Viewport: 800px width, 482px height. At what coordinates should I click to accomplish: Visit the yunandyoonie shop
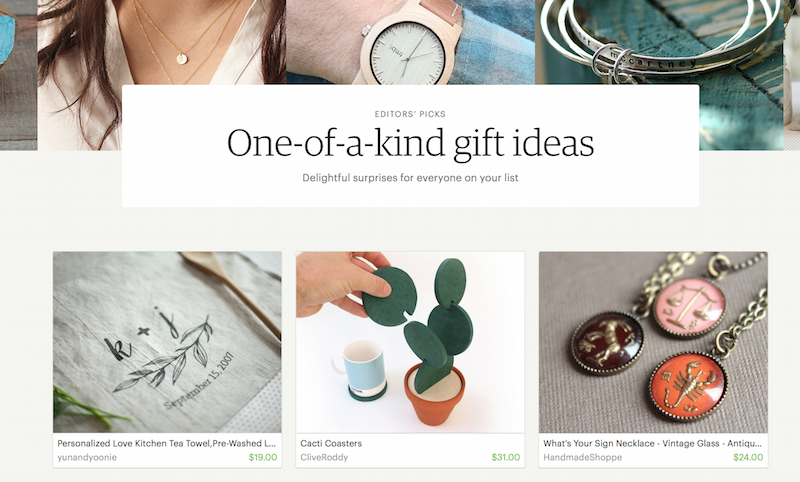point(87,458)
